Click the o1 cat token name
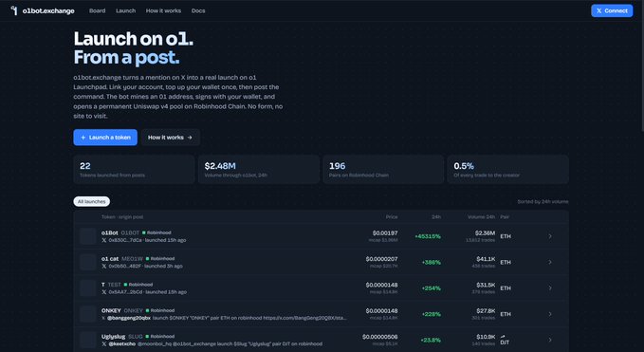 (110, 259)
